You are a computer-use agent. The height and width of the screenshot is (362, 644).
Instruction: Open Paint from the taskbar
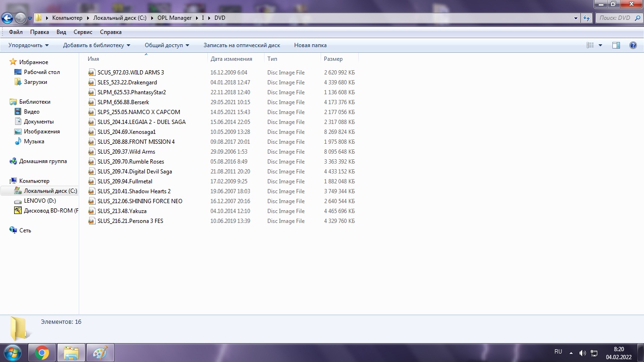coord(100,353)
